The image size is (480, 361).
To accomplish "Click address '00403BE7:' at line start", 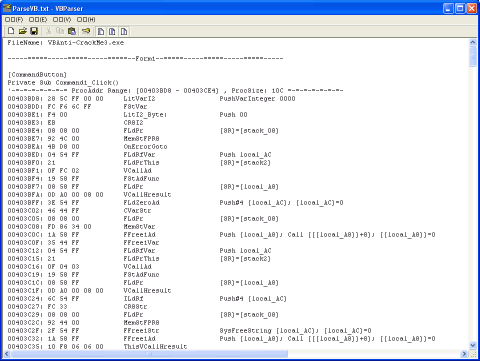I will point(25,139).
